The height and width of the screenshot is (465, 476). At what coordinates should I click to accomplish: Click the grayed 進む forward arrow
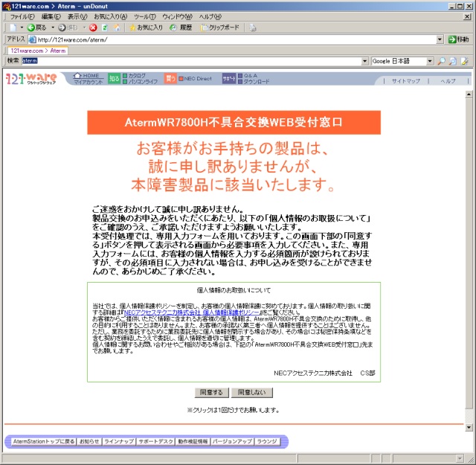point(62,28)
